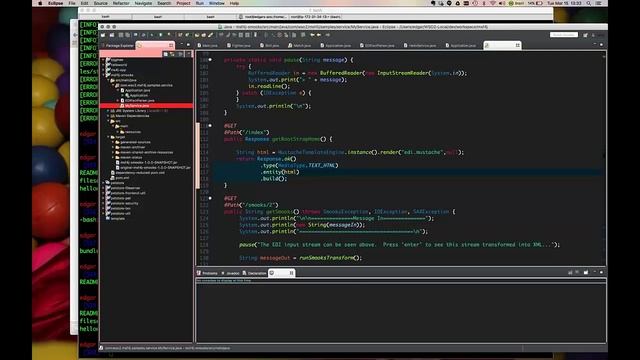Collapse the src/main/java source folder

pyautogui.click(x=108, y=80)
